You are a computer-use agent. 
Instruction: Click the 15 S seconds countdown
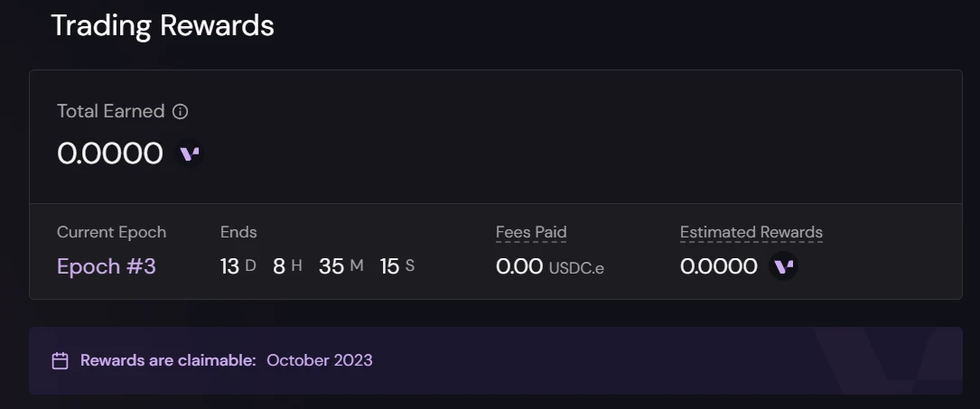tap(397, 266)
